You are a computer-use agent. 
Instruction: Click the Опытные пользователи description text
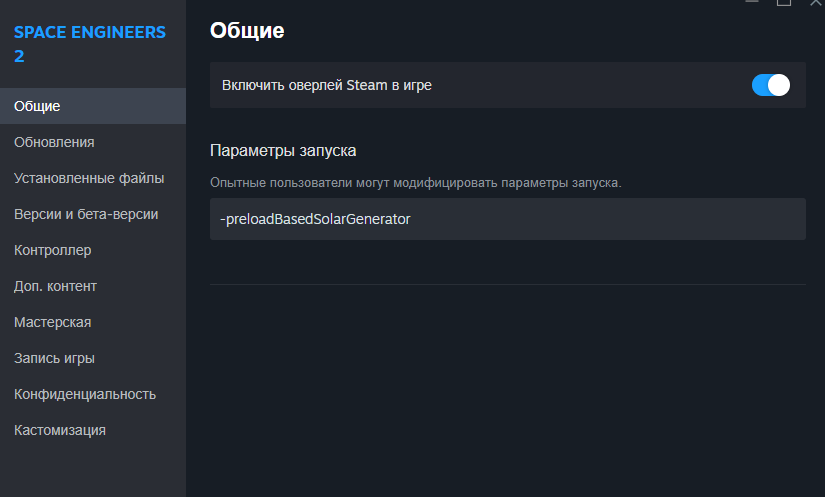(416, 183)
